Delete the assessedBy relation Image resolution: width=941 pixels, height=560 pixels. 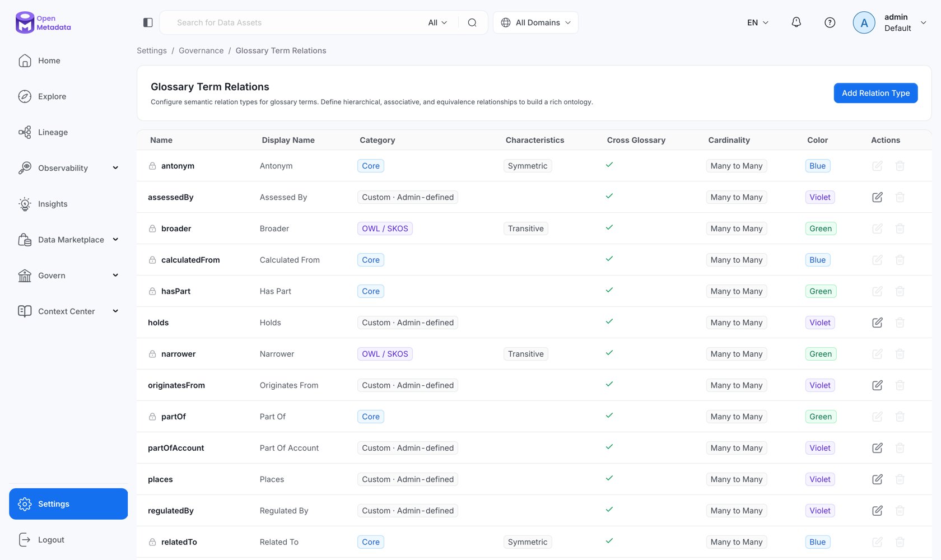tap(900, 197)
